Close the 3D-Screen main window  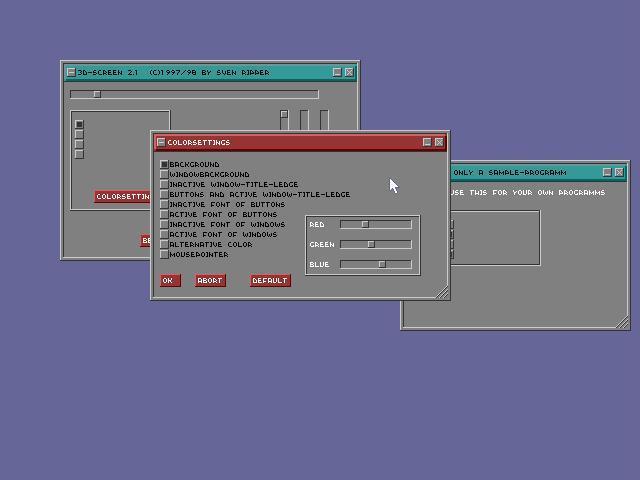349,73
